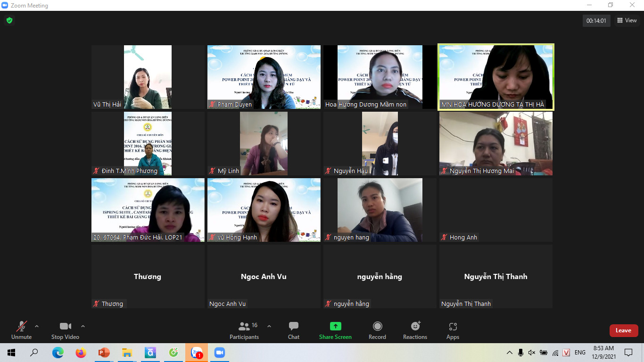
Task: Show hidden system tray icons
Action: coord(509,353)
